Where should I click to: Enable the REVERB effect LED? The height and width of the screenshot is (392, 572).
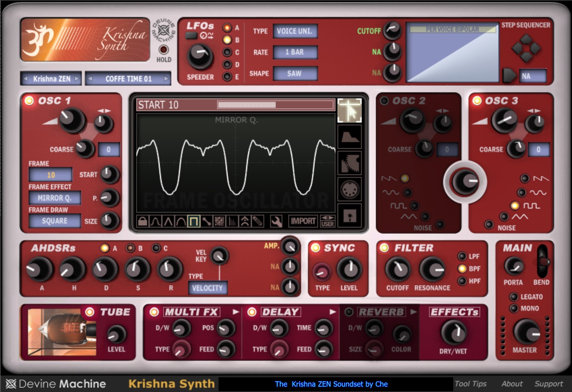[x=349, y=312]
